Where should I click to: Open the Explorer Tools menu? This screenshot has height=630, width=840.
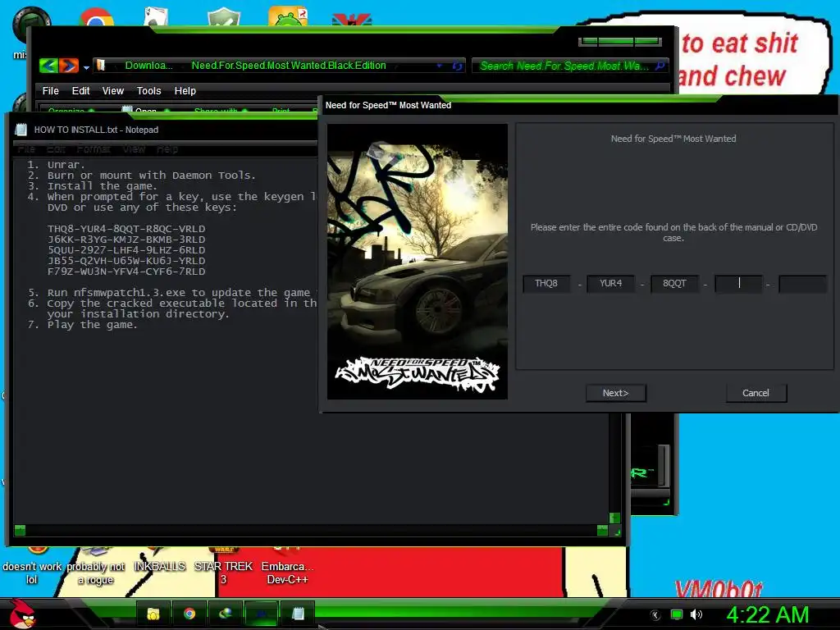(149, 90)
